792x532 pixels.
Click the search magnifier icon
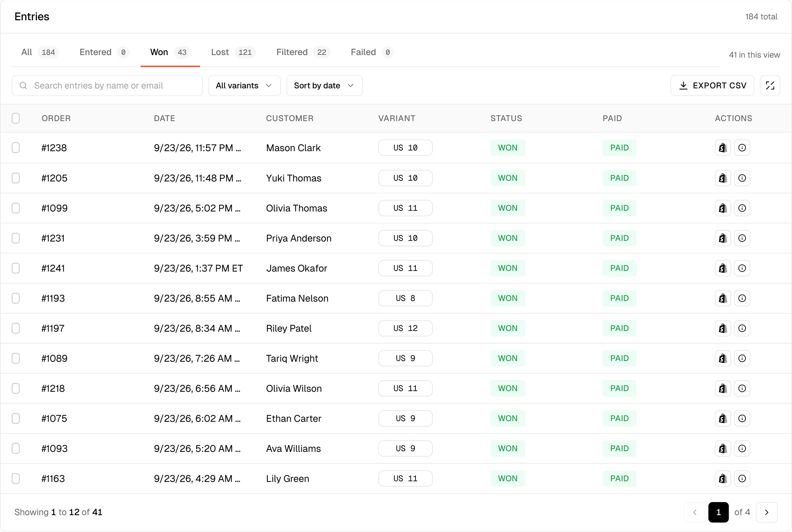tap(23, 85)
